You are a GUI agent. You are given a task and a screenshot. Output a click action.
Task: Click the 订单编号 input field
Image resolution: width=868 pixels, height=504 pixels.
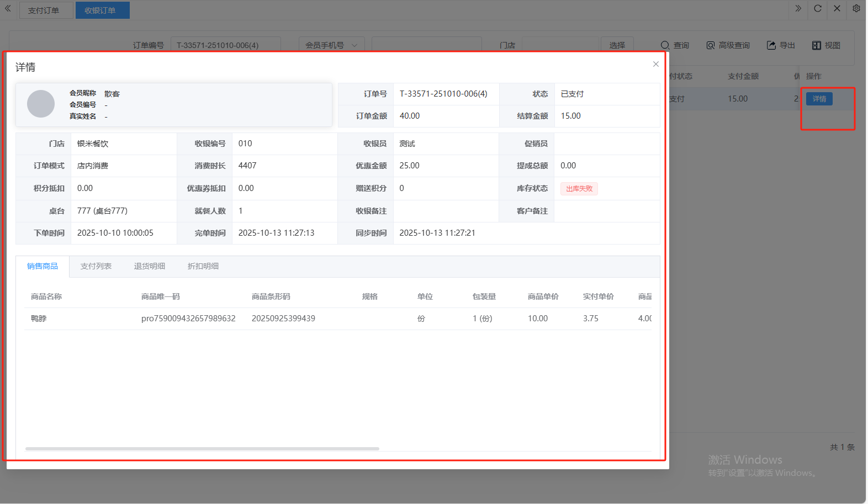[x=225, y=45]
